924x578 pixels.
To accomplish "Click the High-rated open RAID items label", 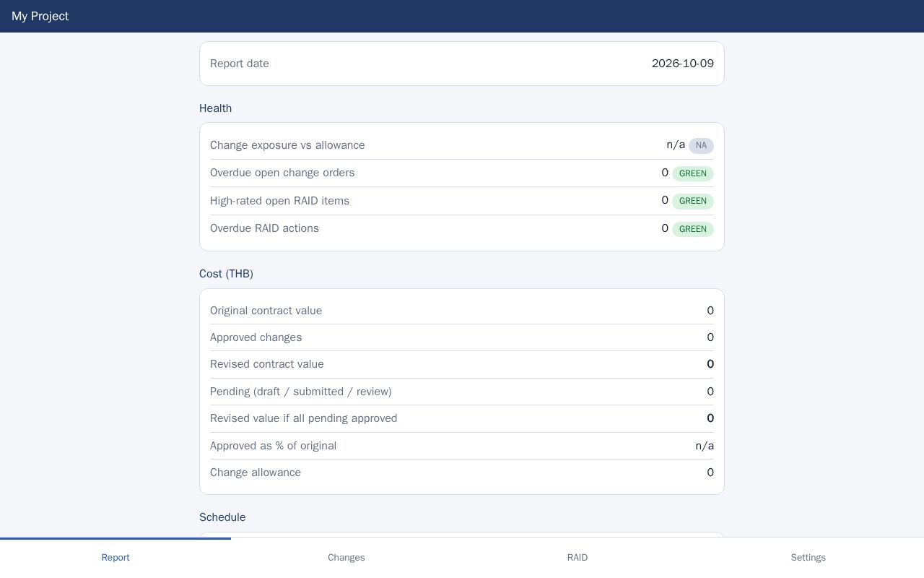I will click(280, 201).
